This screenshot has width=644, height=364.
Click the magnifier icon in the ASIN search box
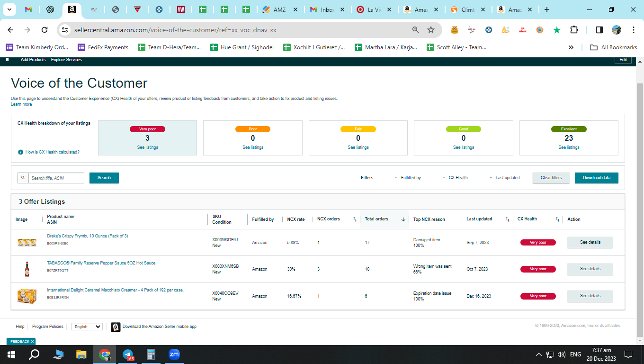[x=23, y=178]
